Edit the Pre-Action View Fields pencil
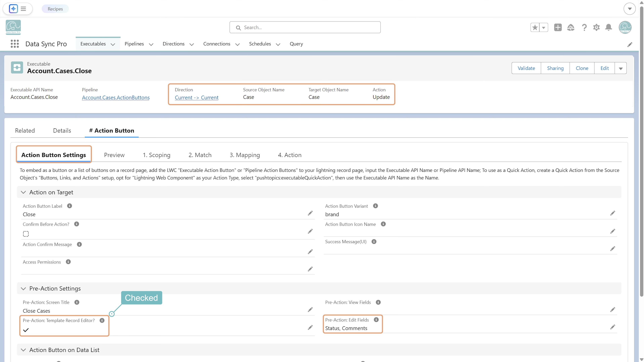The image size is (644, 362). [x=612, y=309]
